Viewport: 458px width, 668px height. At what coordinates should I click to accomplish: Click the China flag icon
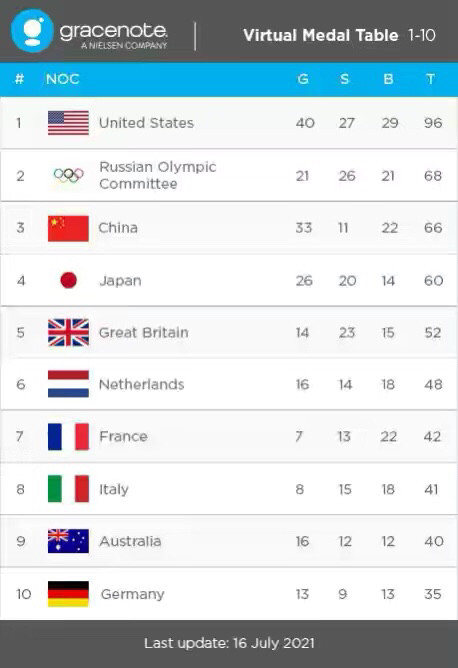coord(68,228)
